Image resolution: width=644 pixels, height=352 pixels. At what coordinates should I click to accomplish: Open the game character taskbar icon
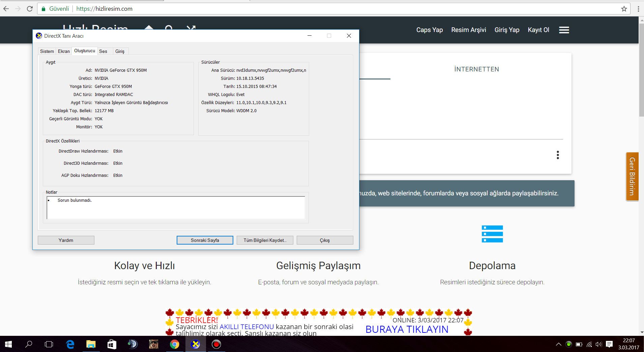pyautogui.click(x=154, y=344)
